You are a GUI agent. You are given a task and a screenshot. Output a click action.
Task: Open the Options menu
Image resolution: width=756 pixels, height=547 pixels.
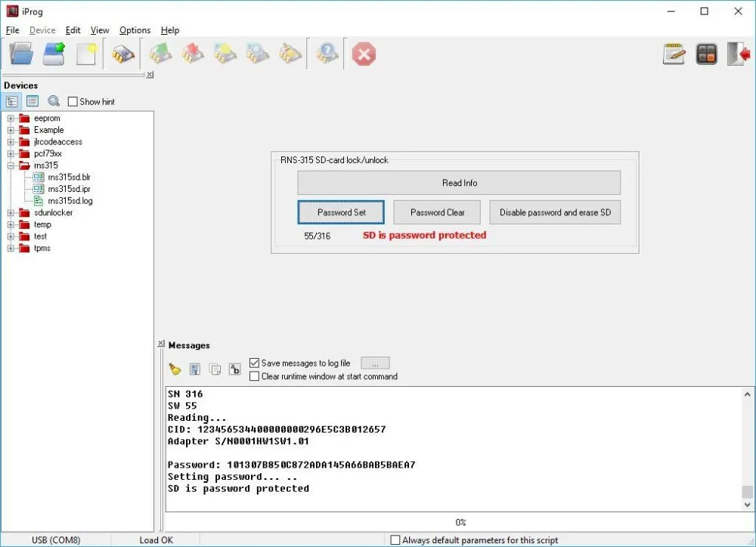click(x=135, y=30)
